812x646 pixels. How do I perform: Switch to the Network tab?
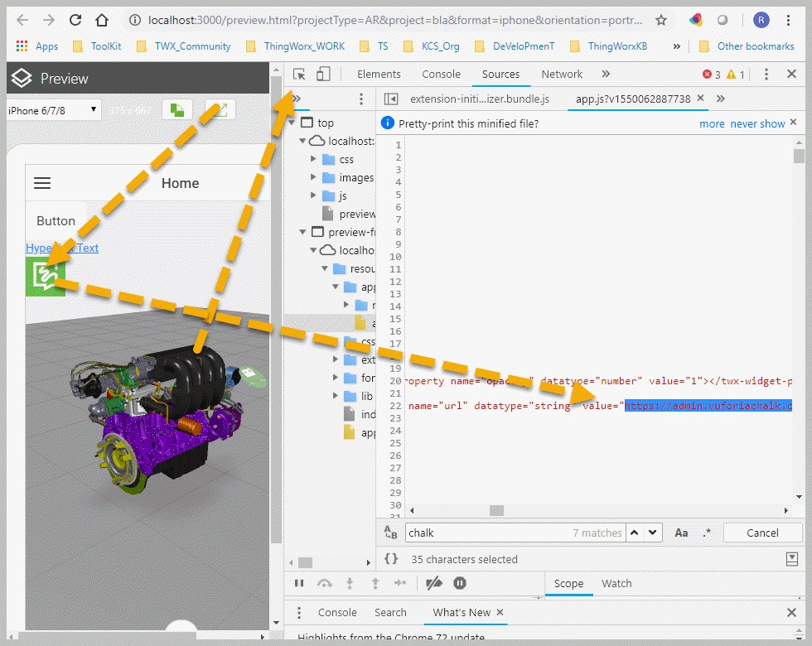[562, 75]
